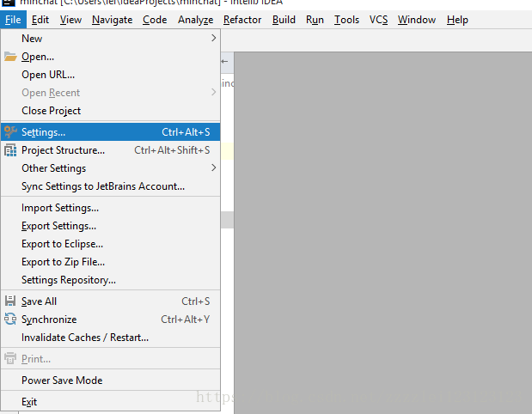
Task: Choose New from the File menu
Action: [110, 39]
